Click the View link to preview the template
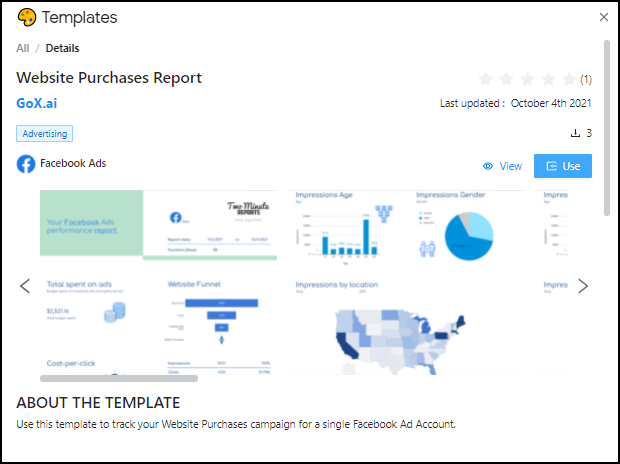 coord(510,166)
